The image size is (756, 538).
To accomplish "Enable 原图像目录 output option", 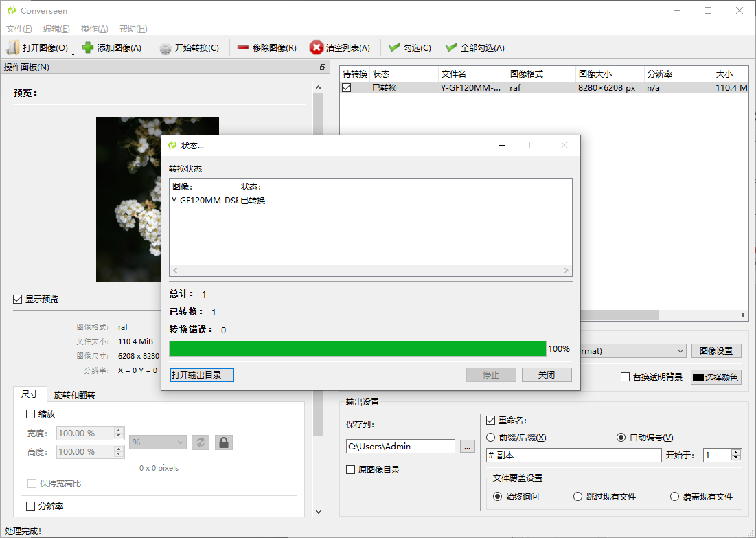I will pos(350,469).
